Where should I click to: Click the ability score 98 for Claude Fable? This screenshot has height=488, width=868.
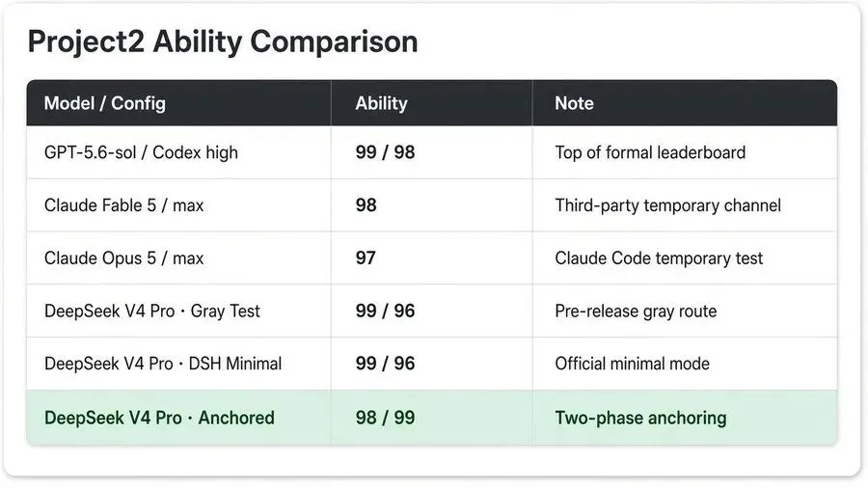tap(366, 205)
